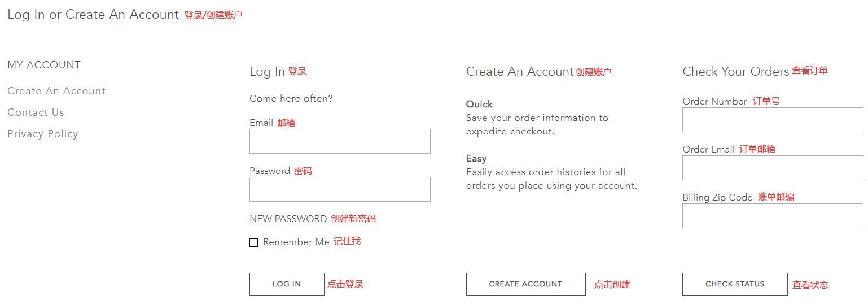Click the Email input field under Log In
This screenshot has height=304, width=868.
pyautogui.click(x=340, y=141)
